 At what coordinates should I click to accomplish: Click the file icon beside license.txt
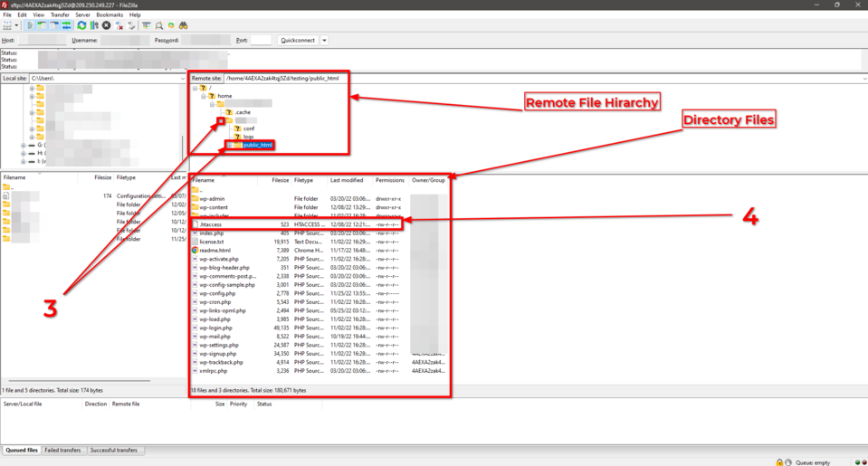point(195,242)
